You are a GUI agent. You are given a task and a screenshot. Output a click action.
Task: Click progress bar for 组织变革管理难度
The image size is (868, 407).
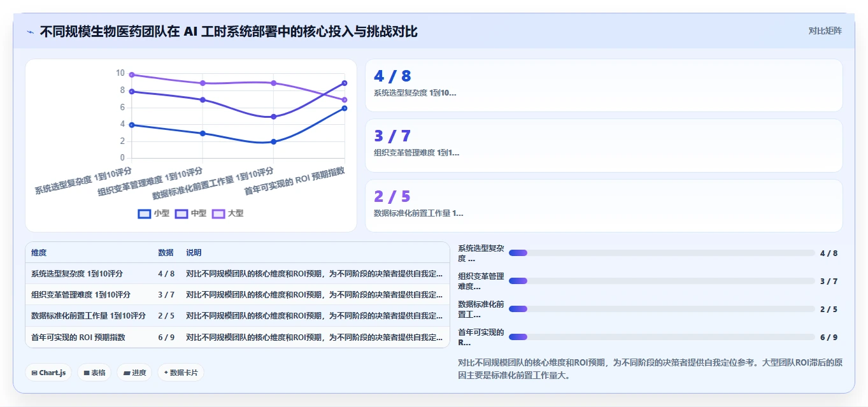(662, 281)
